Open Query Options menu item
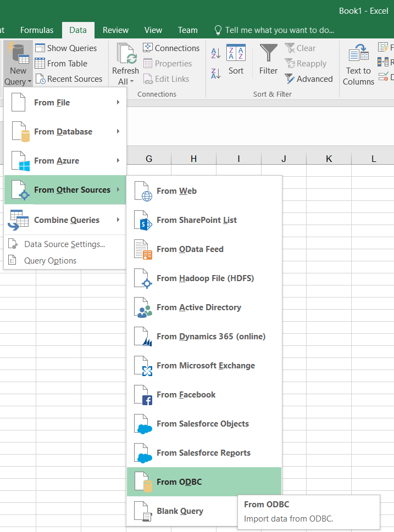Viewport: 394px width, 532px height. point(65,261)
